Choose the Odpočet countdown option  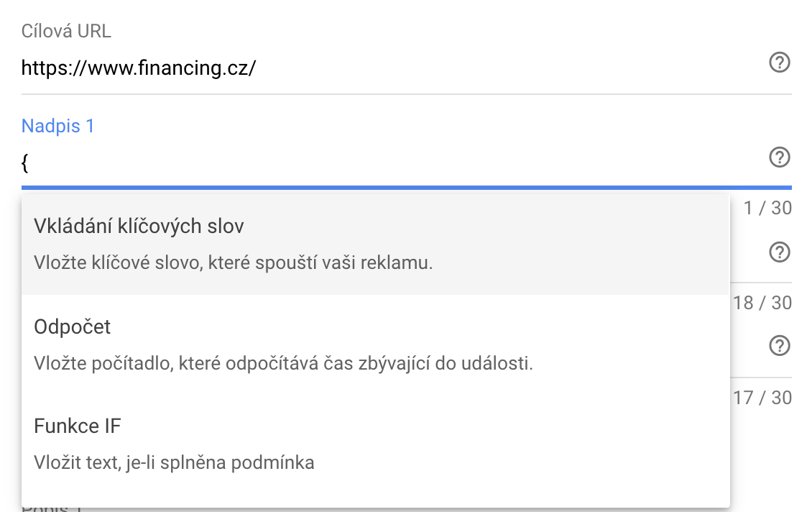375,344
